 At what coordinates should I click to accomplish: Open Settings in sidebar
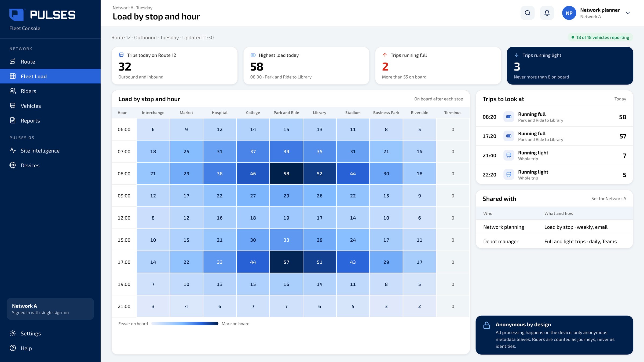click(x=50, y=334)
